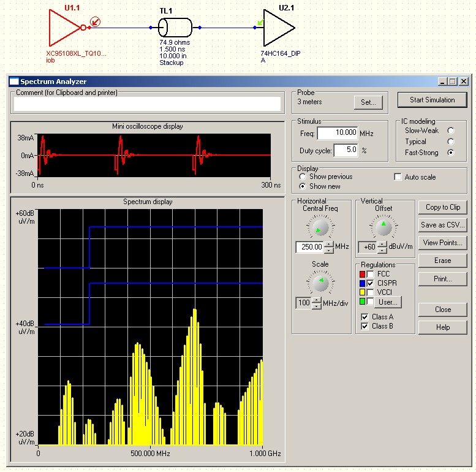Select Slow-Weak IC modeling
Screen dimensions: 476x472
[x=451, y=131]
